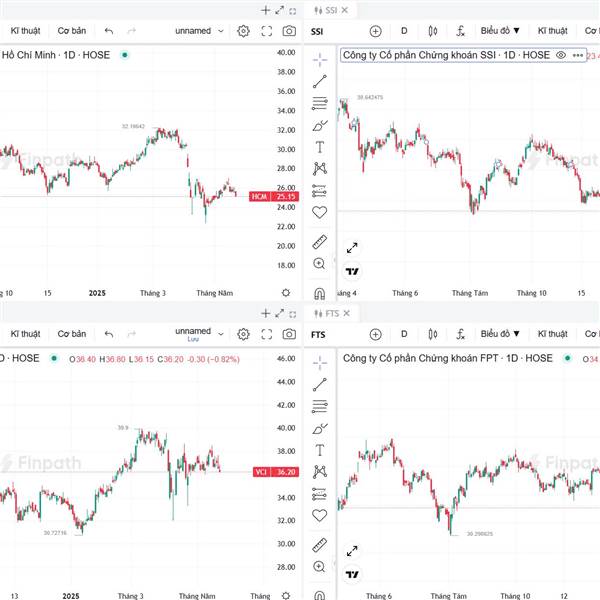The image size is (600, 600).
Task: Click the zoom-in tool in FTS chart toolbar
Action: (x=319, y=566)
